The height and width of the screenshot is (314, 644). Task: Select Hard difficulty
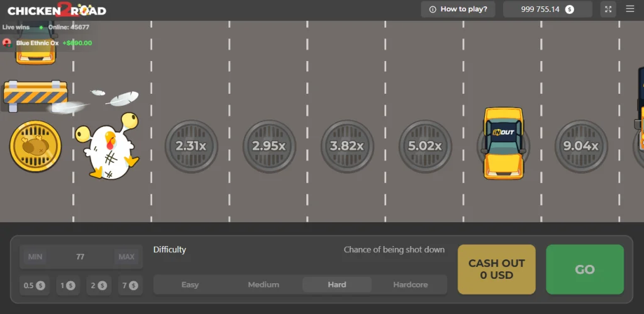click(x=337, y=285)
